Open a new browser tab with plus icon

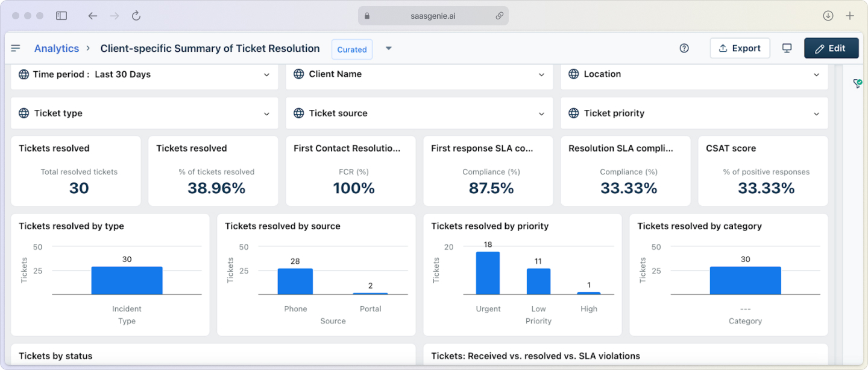click(851, 16)
